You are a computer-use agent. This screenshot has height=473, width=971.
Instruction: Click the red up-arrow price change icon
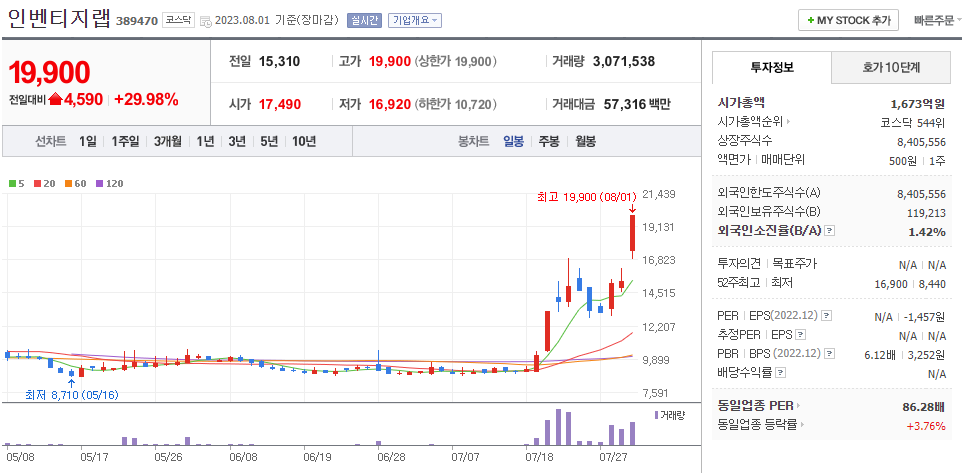click(56, 99)
